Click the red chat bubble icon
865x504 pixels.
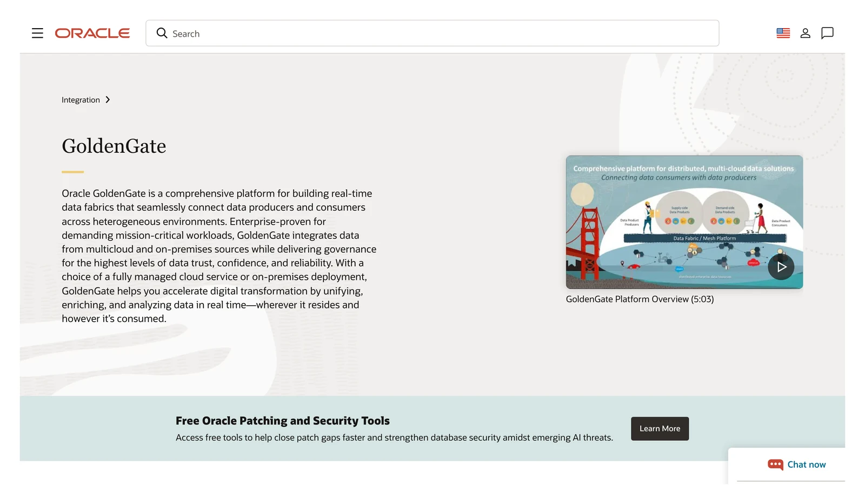[x=775, y=465]
